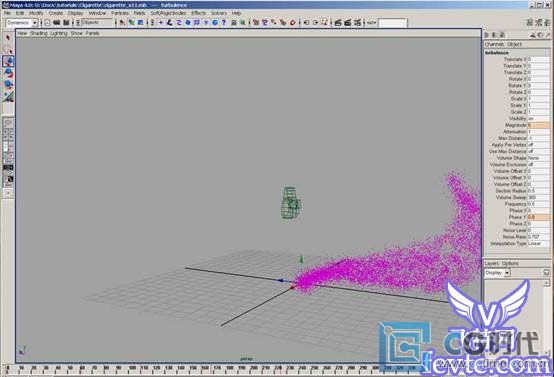The width and height of the screenshot is (554, 377).
Task: Select the Lasso tool under Select tool
Action: click(8, 49)
